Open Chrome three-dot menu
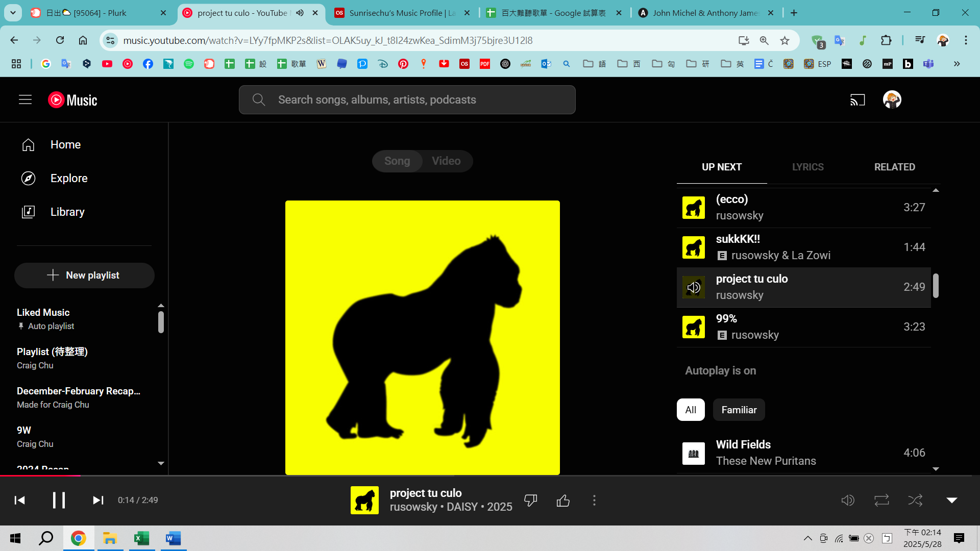This screenshot has width=980, height=551. coord(966,40)
